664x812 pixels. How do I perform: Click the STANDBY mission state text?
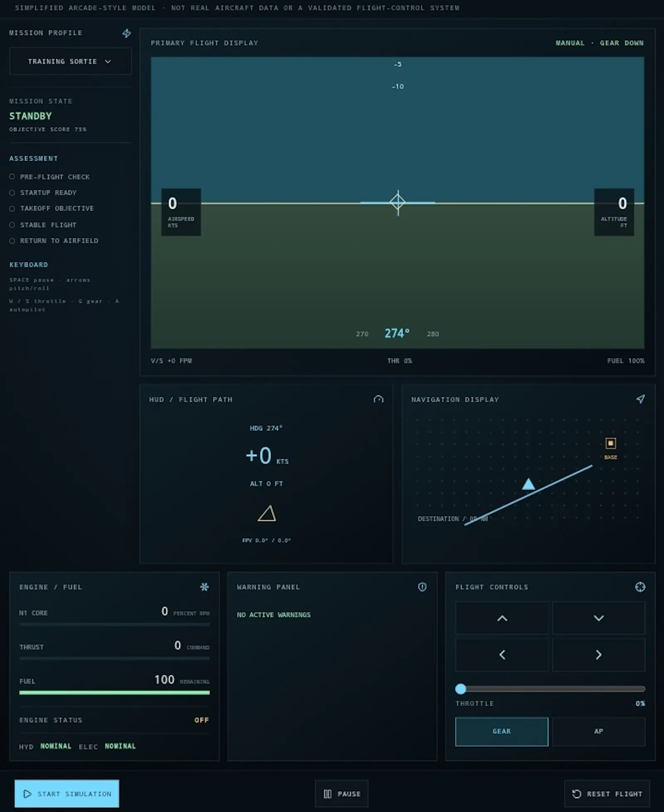[x=31, y=116]
